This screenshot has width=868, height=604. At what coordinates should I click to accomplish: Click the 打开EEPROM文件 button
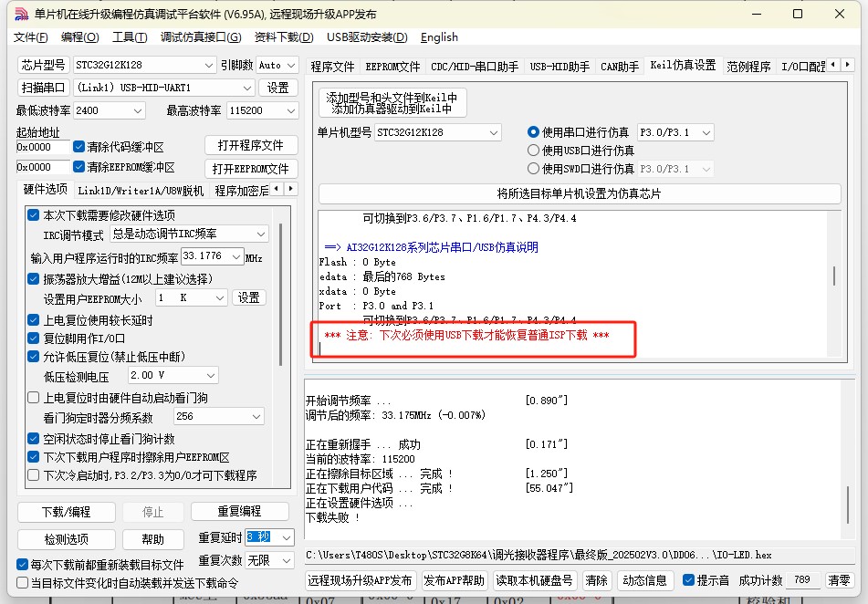(251, 169)
